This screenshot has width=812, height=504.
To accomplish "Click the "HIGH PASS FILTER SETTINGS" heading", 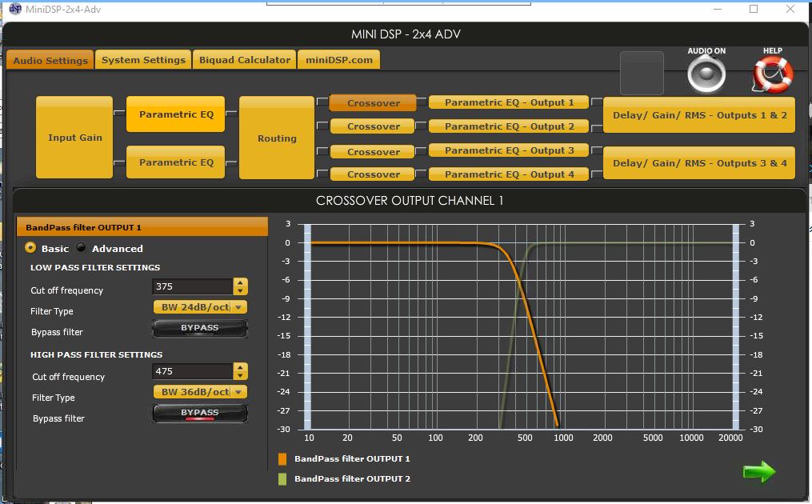I will tap(96, 354).
